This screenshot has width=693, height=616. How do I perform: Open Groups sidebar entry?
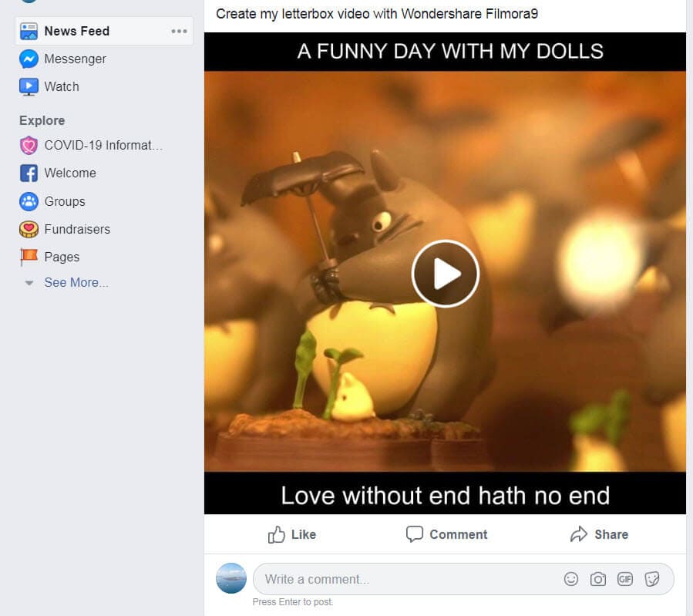tap(65, 201)
